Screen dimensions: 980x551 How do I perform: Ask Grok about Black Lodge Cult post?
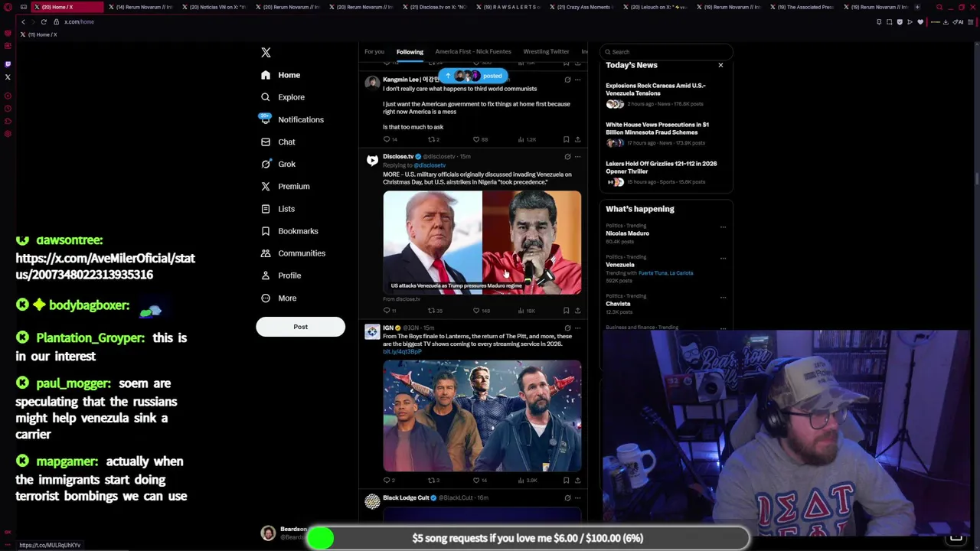pyautogui.click(x=567, y=498)
